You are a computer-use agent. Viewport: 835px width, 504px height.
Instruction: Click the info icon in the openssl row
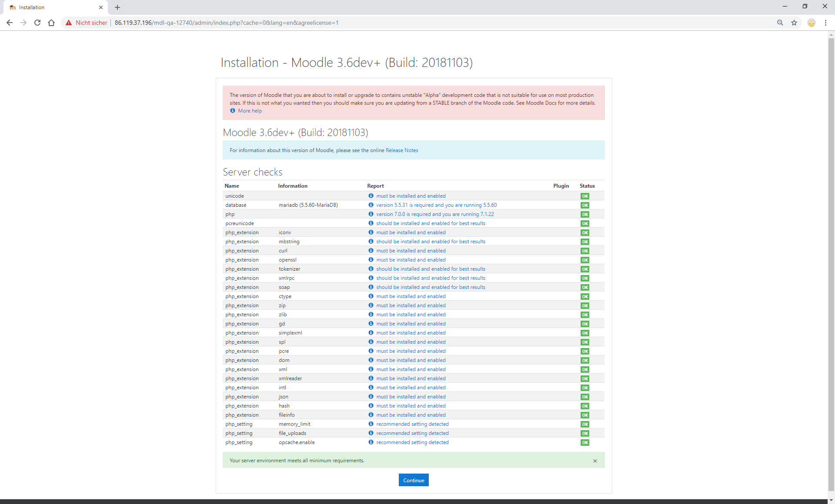coord(371,260)
